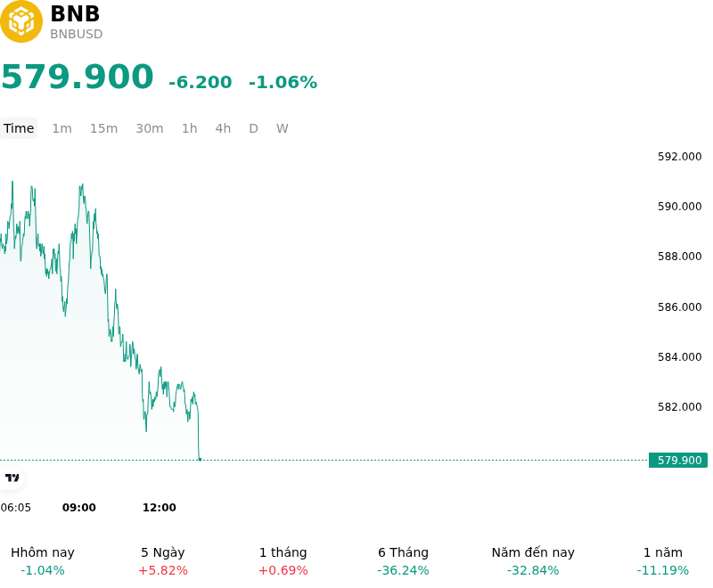Select the 1 tháng range
Image resolution: width=713 pixels, height=588 pixels.
click(x=283, y=561)
